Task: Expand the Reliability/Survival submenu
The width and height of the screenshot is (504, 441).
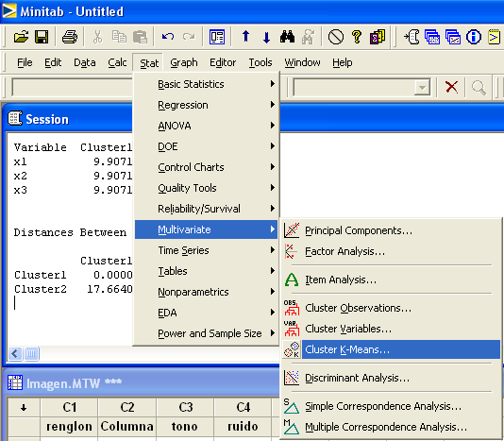Action: [206, 209]
